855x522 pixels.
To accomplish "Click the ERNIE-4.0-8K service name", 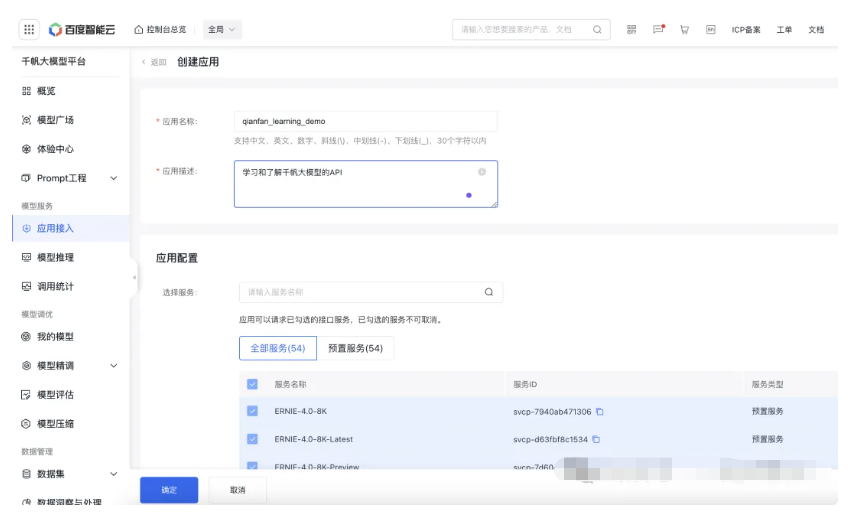I will click(x=300, y=411).
